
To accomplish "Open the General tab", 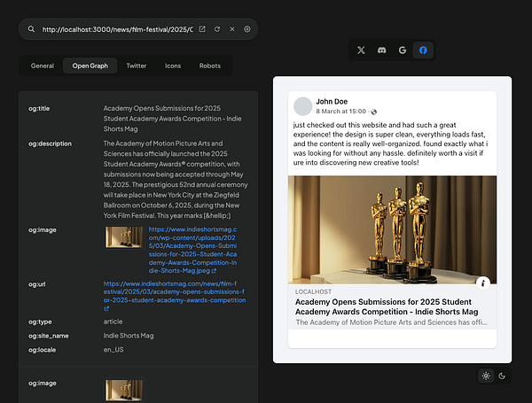I will [43, 66].
